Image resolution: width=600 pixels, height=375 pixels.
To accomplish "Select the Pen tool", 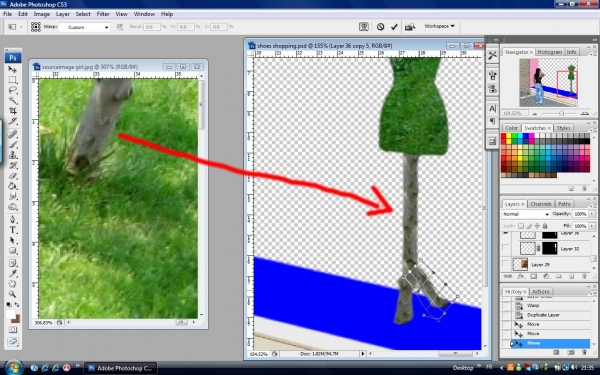I will (13, 220).
